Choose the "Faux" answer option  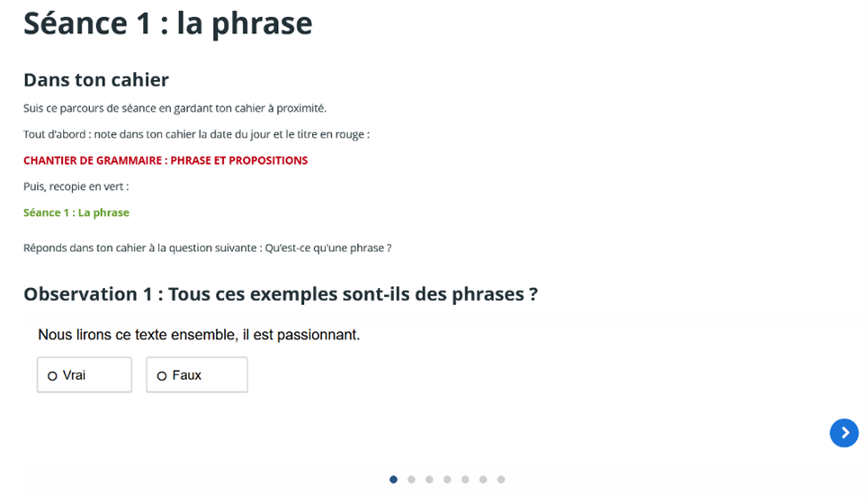click(196, 375)
